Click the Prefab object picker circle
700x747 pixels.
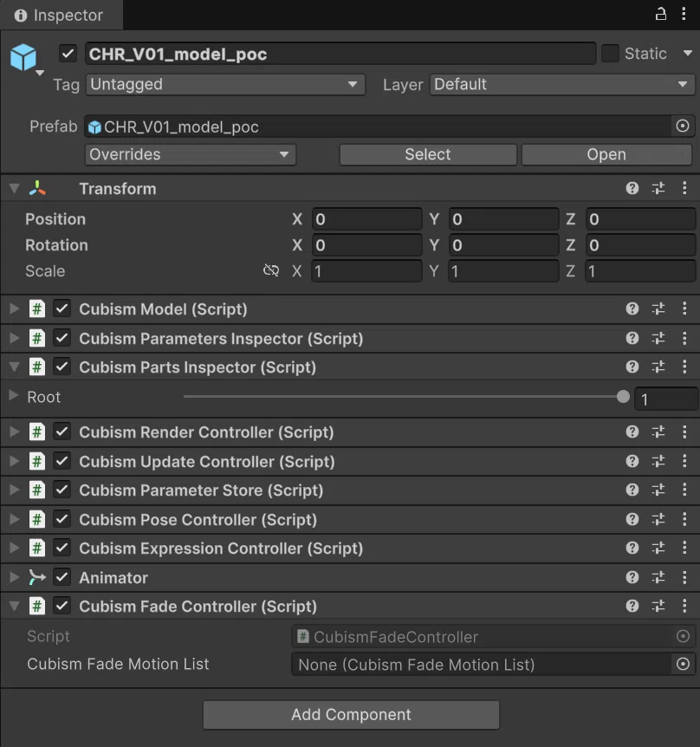(x=683, y=126)
